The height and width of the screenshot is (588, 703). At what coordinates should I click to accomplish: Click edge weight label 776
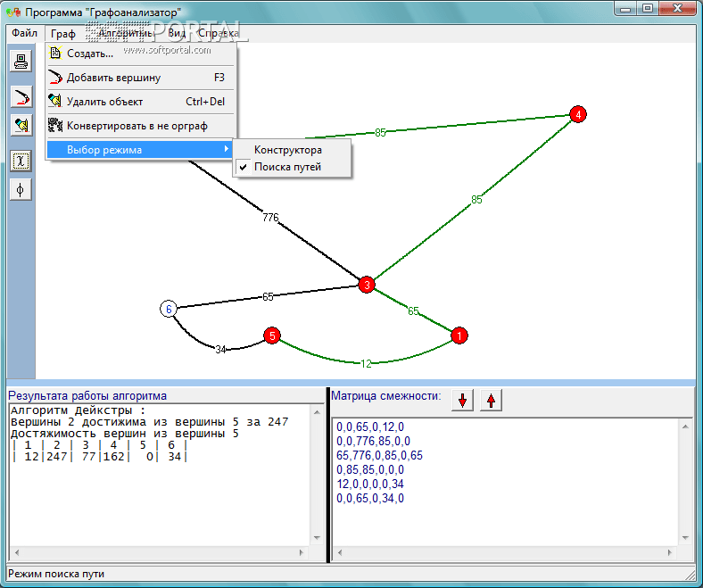click(271, 218)
